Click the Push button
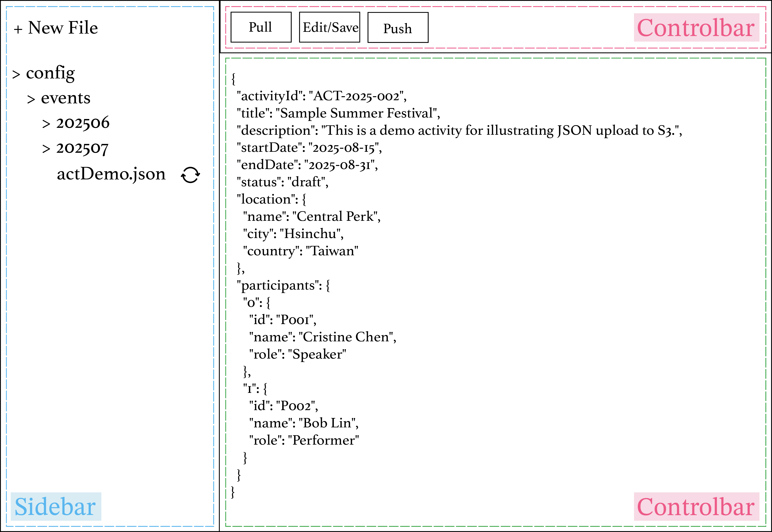772x532 pixels. click(398, 27)
